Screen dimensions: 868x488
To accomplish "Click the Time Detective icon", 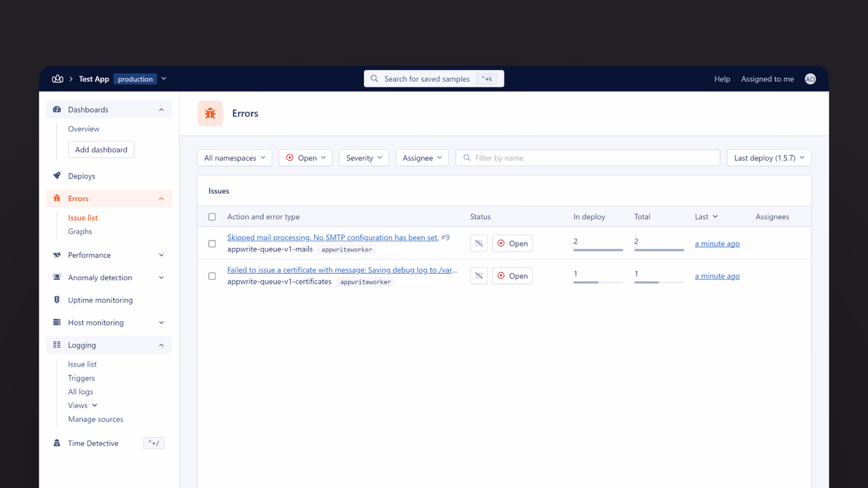I will click(x=57, y=443).
